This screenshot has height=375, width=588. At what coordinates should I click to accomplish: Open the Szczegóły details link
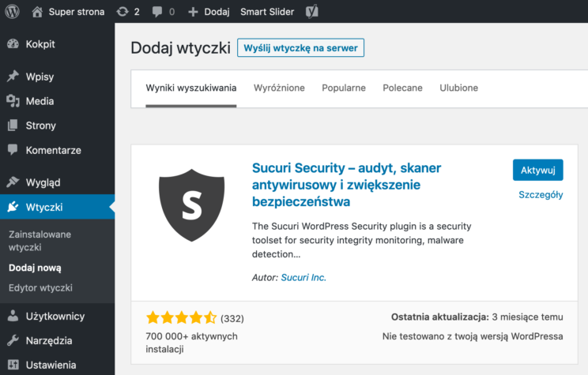pos(541,195)
